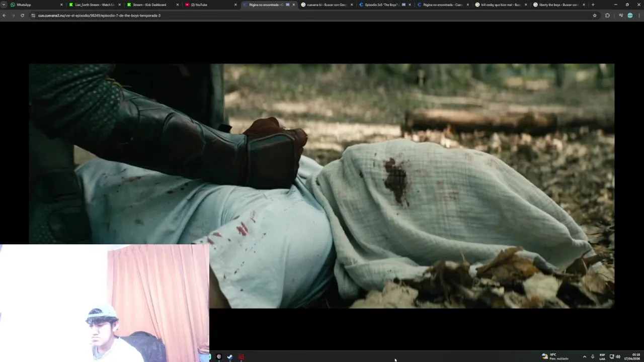The width and height of the screenshot is (644, 362).
Task: Close the YouTube tab
Action: tap(235, 5)
